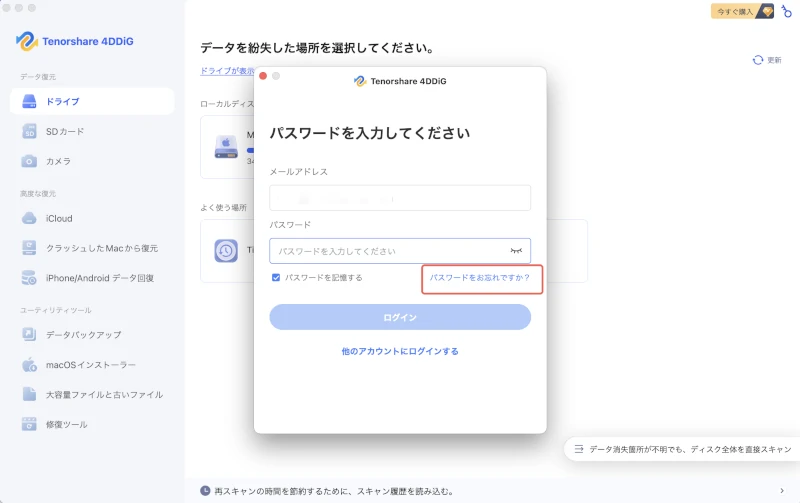Click iPhone/Android データ回復 icon
800x503 pixels.
tap(29, 278)
